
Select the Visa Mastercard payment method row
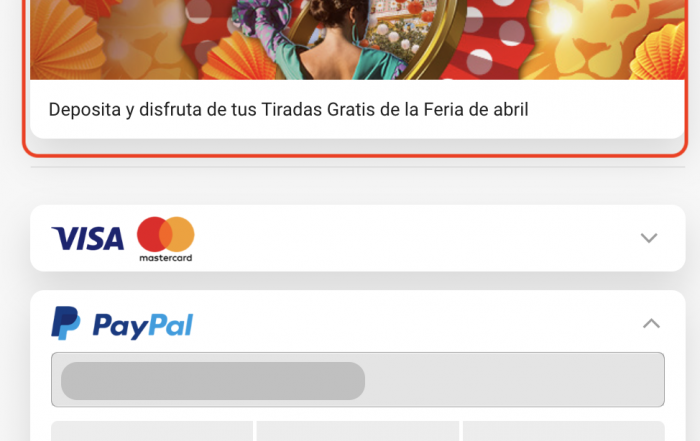pyautogui.click(x=358, y=238)
